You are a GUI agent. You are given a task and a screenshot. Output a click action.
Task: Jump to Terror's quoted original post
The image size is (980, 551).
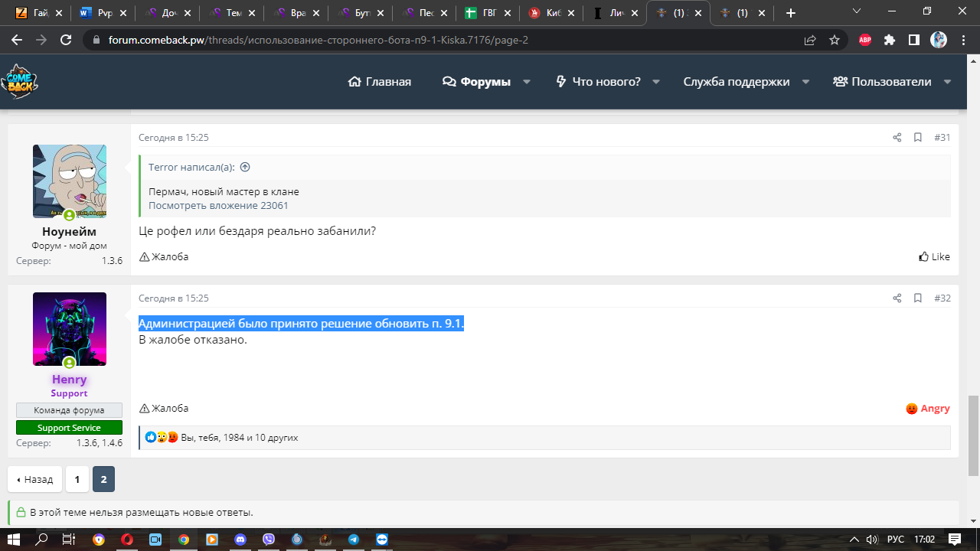(x=245, y=167)
